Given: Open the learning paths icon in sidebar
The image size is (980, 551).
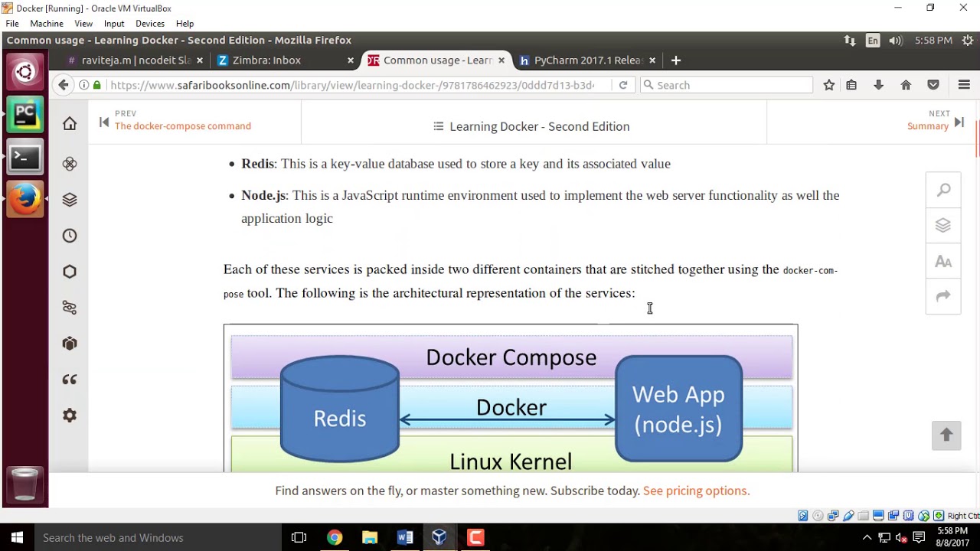Looking at the screenshot, I should 70,308.
